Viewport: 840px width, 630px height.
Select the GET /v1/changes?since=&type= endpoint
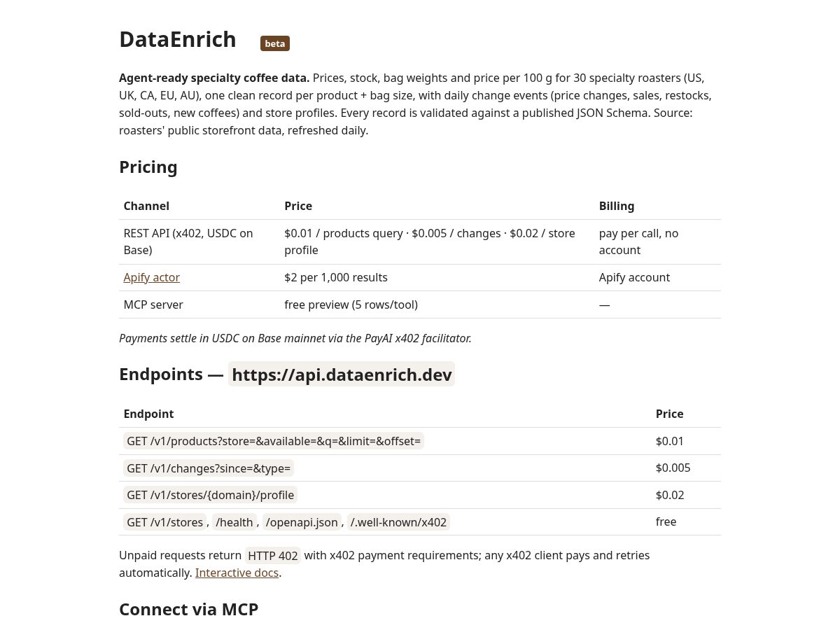tap(209, 468)
